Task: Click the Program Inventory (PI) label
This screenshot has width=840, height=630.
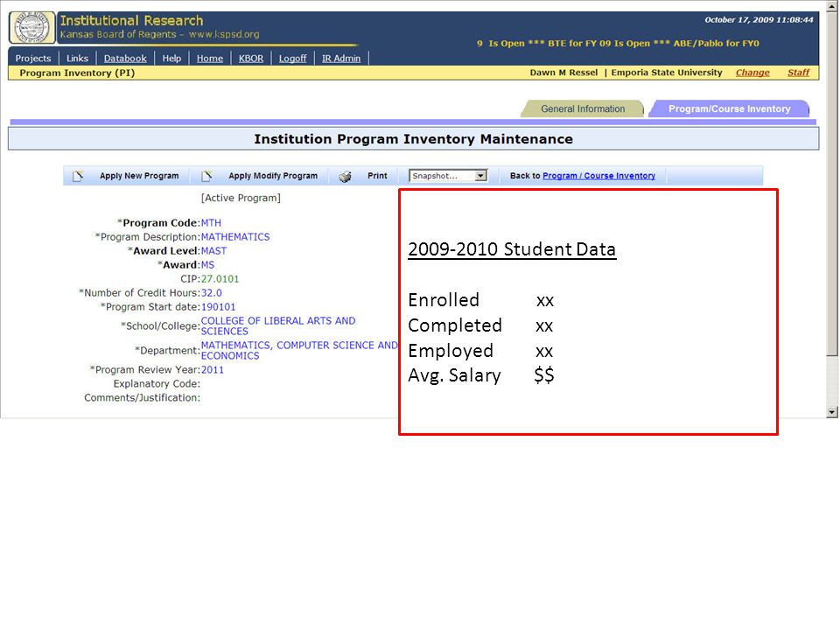Action: [x=77, y=73]
